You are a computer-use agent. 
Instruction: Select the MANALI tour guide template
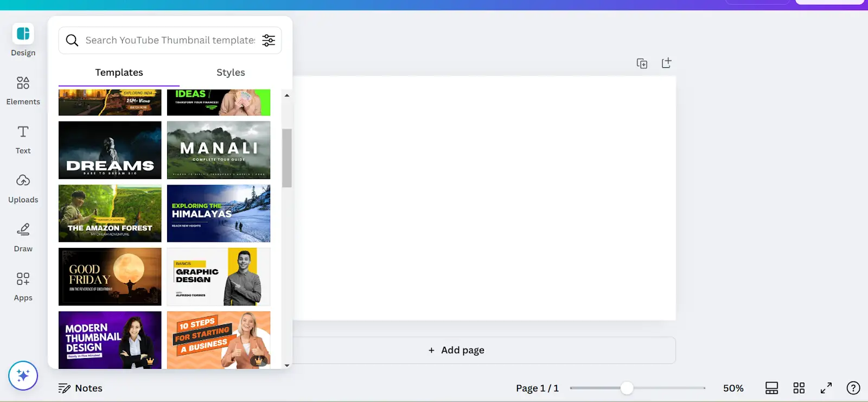tap(219, 150)
